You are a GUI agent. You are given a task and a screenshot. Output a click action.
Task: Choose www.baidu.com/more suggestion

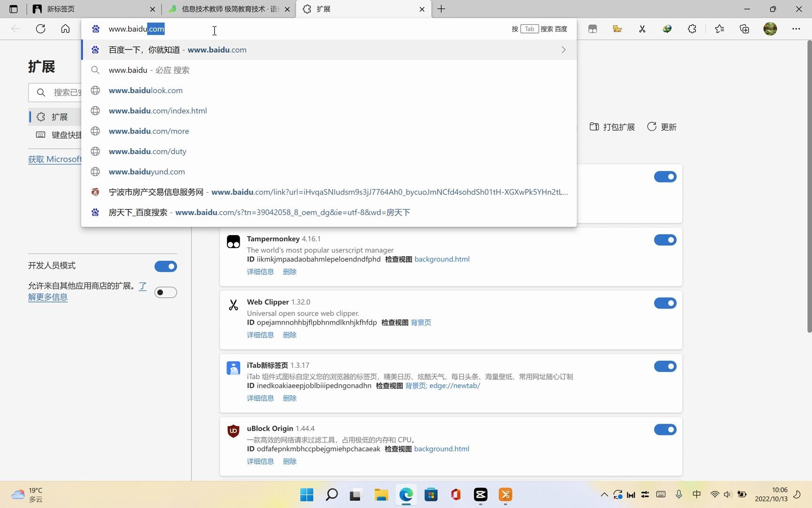pyautogui.click(x=329, y=131)
